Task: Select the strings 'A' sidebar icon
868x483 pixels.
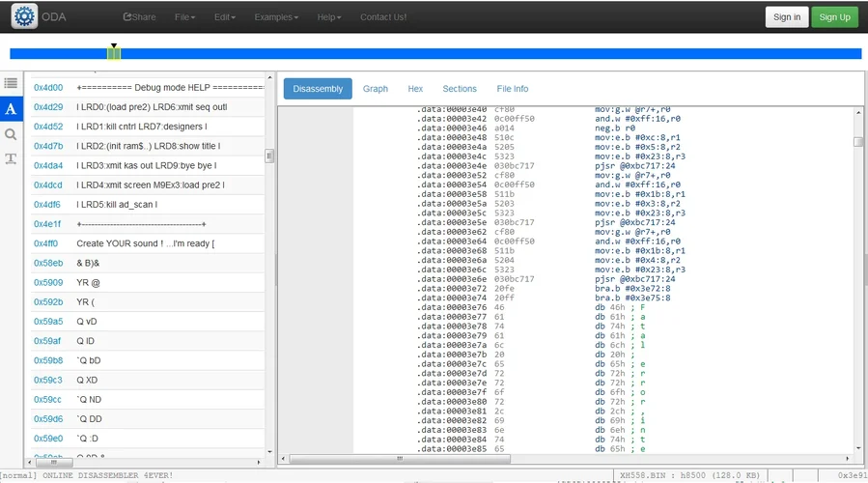Action: tap(11, 109)
